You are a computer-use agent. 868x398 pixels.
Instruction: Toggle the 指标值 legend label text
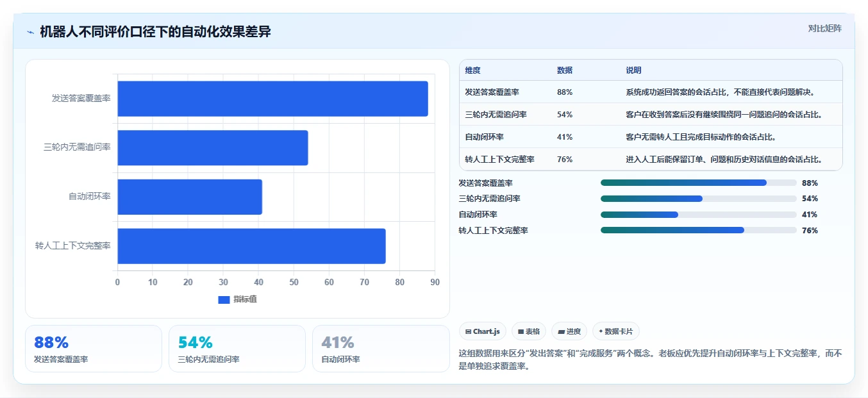point(246,299)
